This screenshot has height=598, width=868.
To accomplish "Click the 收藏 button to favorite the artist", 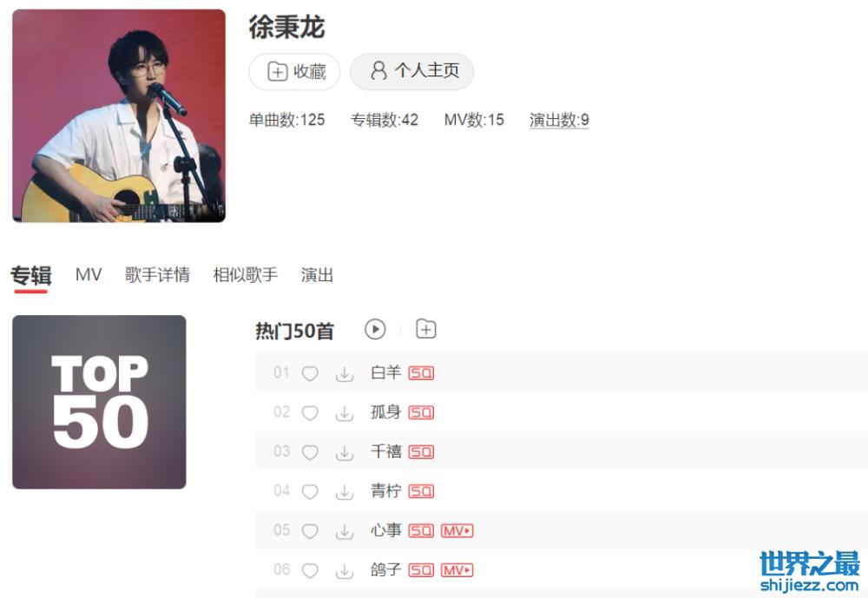I will tap(294, 71).
